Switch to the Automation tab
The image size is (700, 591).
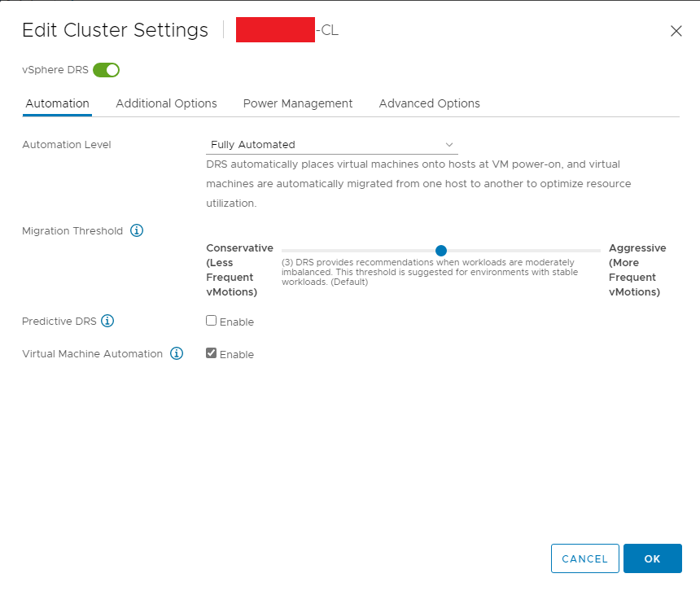[57, 103]
